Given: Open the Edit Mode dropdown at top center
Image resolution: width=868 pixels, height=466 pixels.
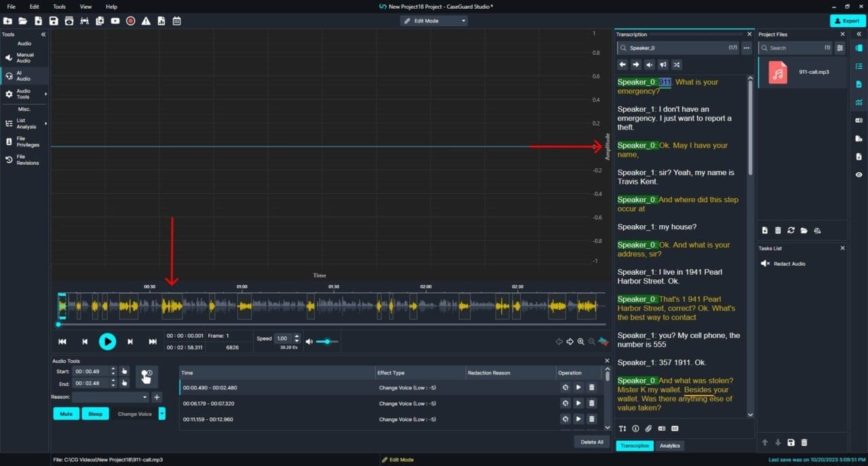Looking at the screenshot, I should click(x=433, y=20).
